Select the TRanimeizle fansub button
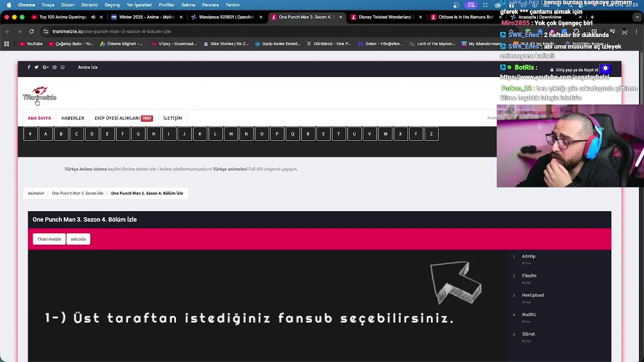Screen dimensions: 644x362 pos(49,239)
